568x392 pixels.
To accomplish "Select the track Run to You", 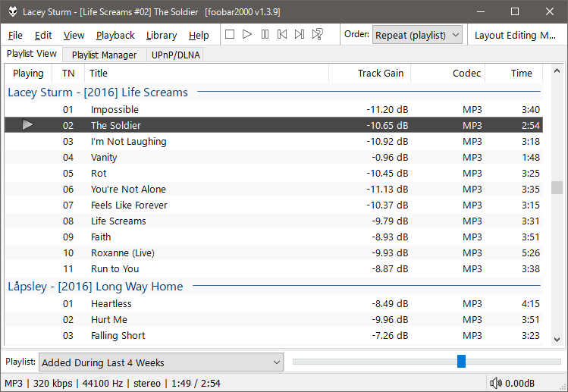I will coord(274,269).
